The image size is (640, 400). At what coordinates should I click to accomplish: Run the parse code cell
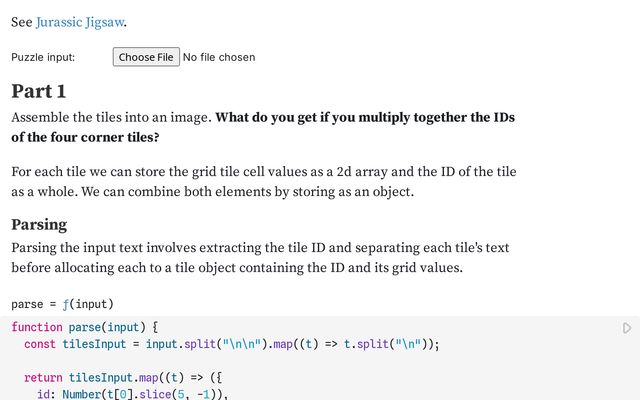[x=626, y=328]
